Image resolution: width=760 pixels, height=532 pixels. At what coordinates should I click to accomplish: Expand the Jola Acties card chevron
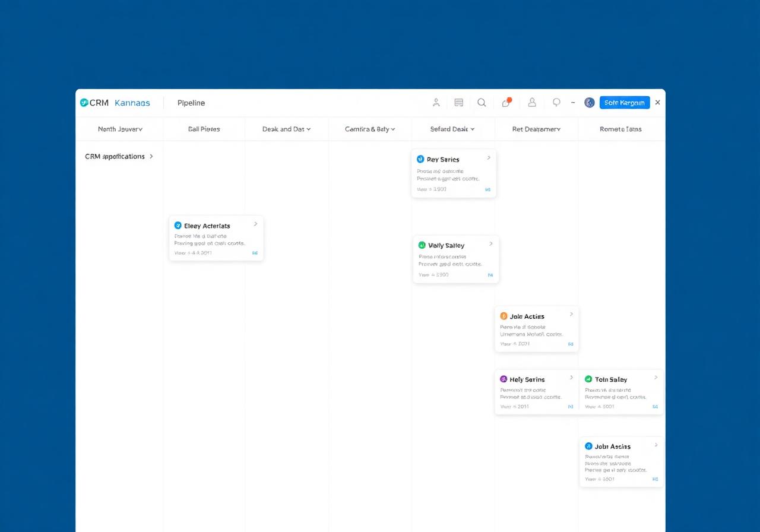571,315
